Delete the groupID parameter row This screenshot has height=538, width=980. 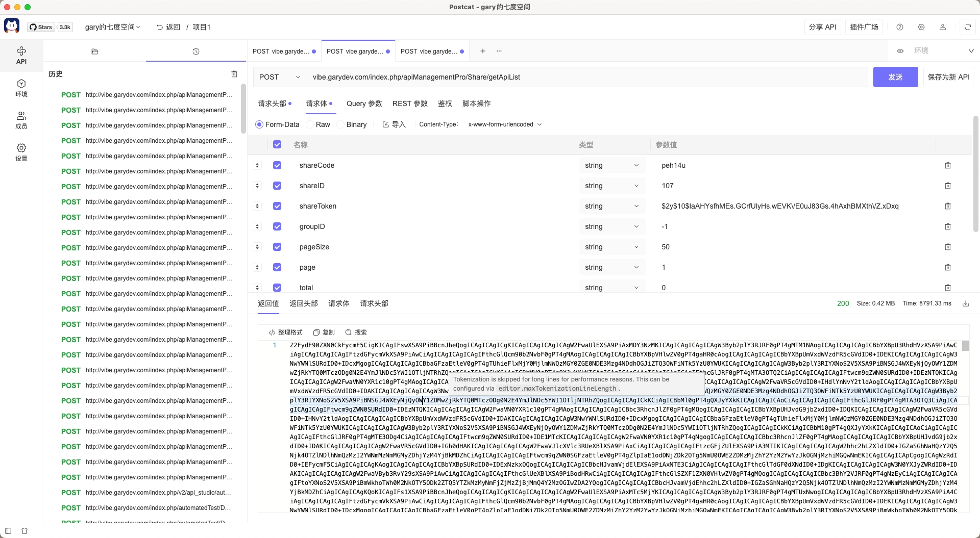click(x=948, y=226)
